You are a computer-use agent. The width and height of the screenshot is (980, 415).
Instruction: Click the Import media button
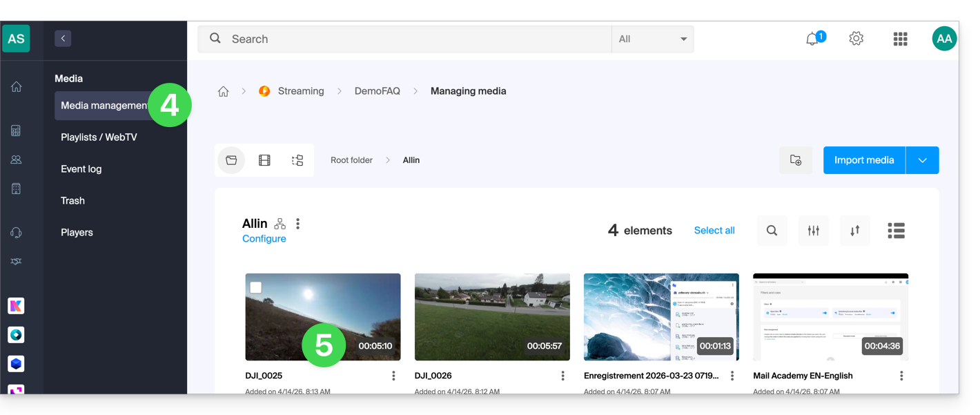(x=864, y=160)
